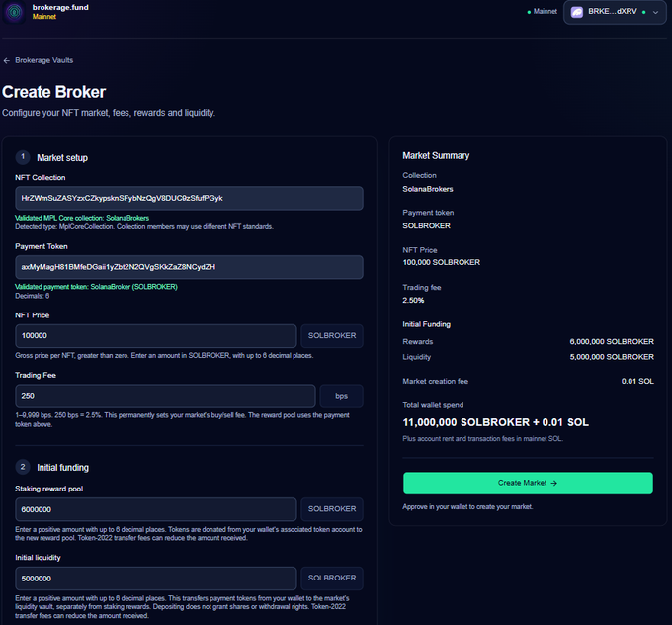Click the NFT Price input containing 100000
This screenshot has height=625, width=672.
click(x=155, y=336)
